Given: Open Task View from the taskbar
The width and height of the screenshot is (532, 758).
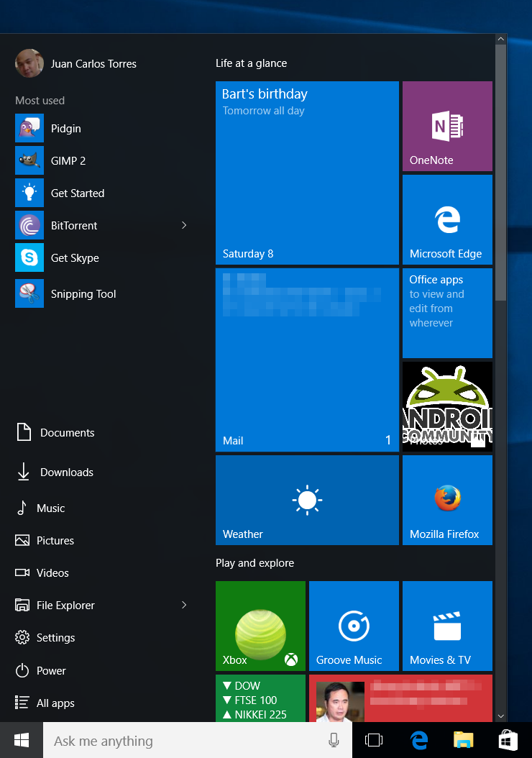Looking at the screenshot, I should pos(373,740).
